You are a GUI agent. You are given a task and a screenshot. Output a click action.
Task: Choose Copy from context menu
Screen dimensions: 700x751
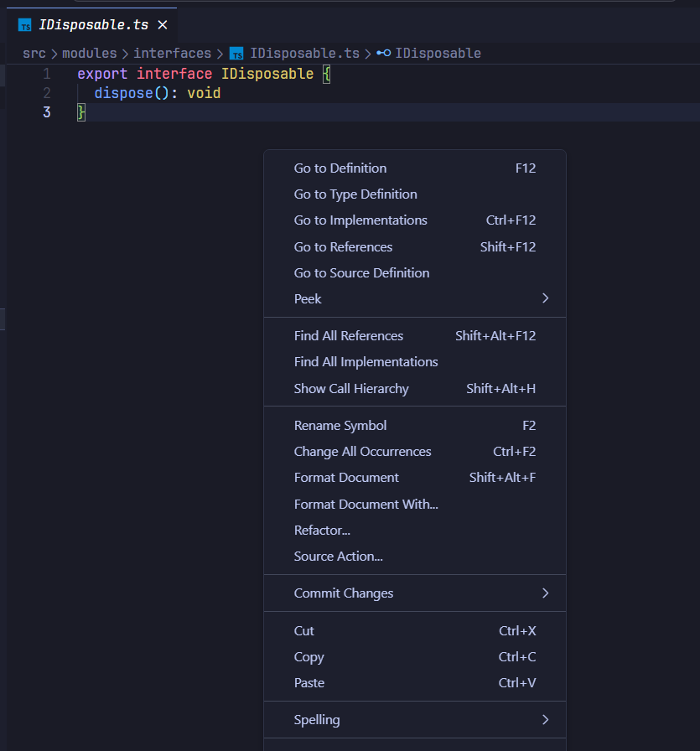click(415, 656)
